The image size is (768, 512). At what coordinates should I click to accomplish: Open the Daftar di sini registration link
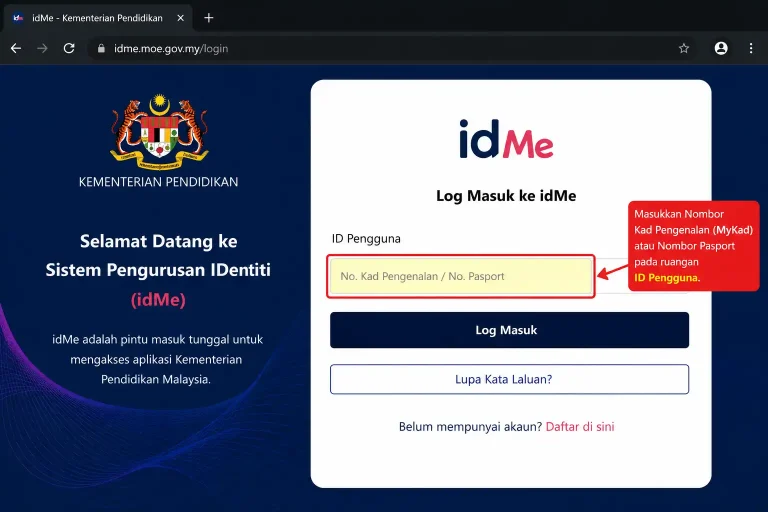point(580,427)
